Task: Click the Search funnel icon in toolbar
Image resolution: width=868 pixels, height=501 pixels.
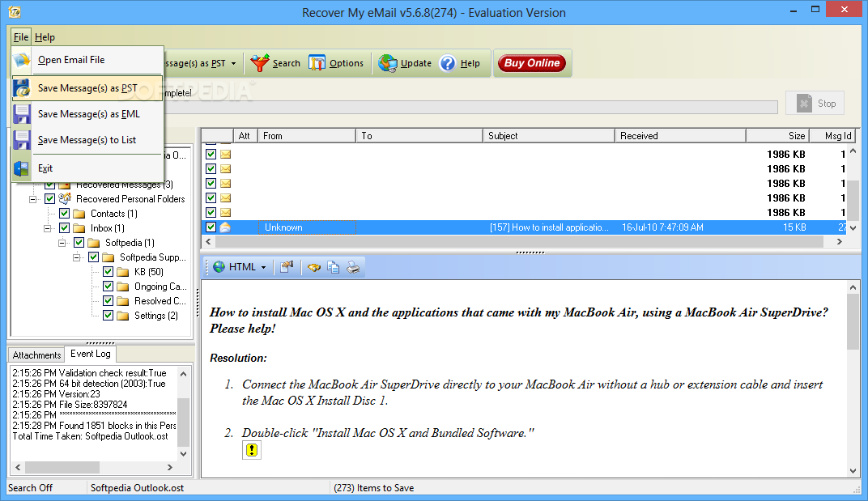Action: [x=260, y=63]
